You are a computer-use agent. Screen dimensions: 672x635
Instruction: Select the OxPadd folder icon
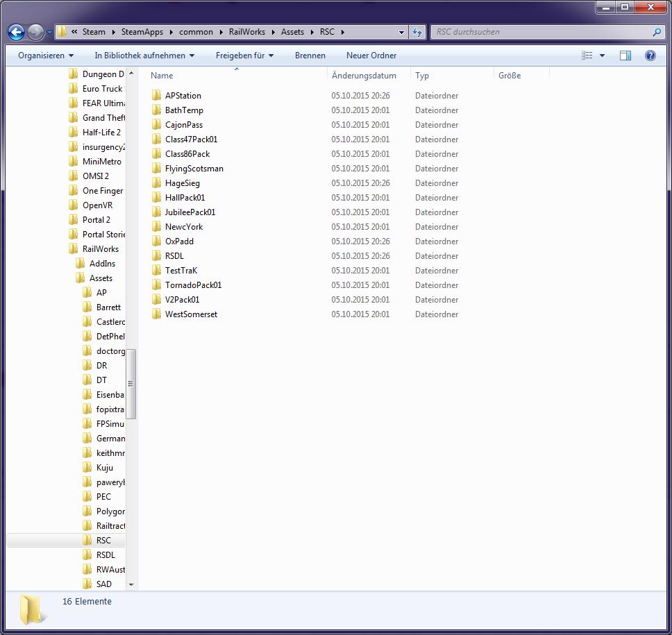(156, 242)
